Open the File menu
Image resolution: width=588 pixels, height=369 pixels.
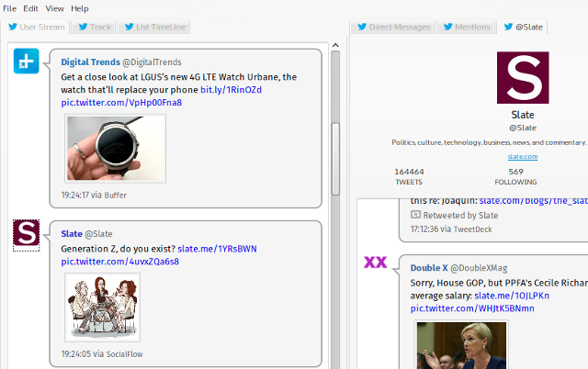click(10, 8)
